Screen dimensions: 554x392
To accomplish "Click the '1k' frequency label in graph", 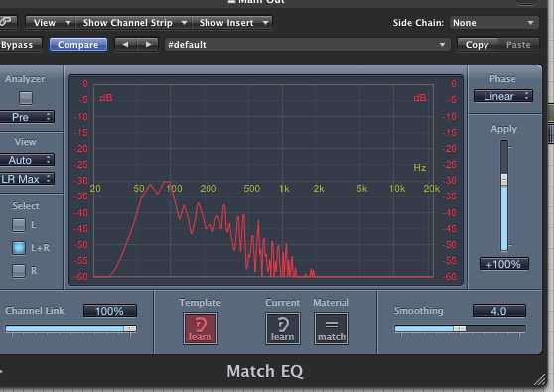I will (x=284, y=189).
